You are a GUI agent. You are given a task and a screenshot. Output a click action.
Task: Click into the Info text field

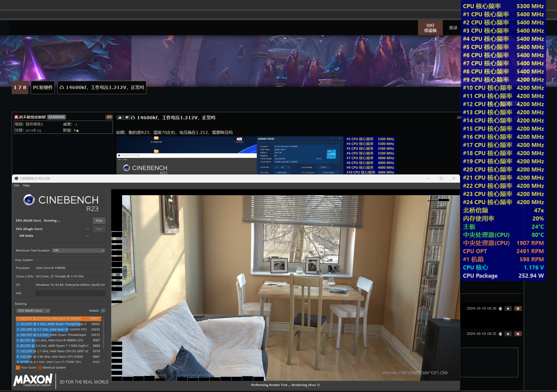point(70,293)
